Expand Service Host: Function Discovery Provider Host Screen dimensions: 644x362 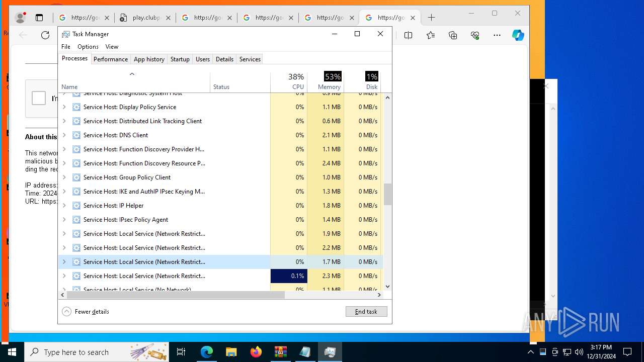(64, 149)
